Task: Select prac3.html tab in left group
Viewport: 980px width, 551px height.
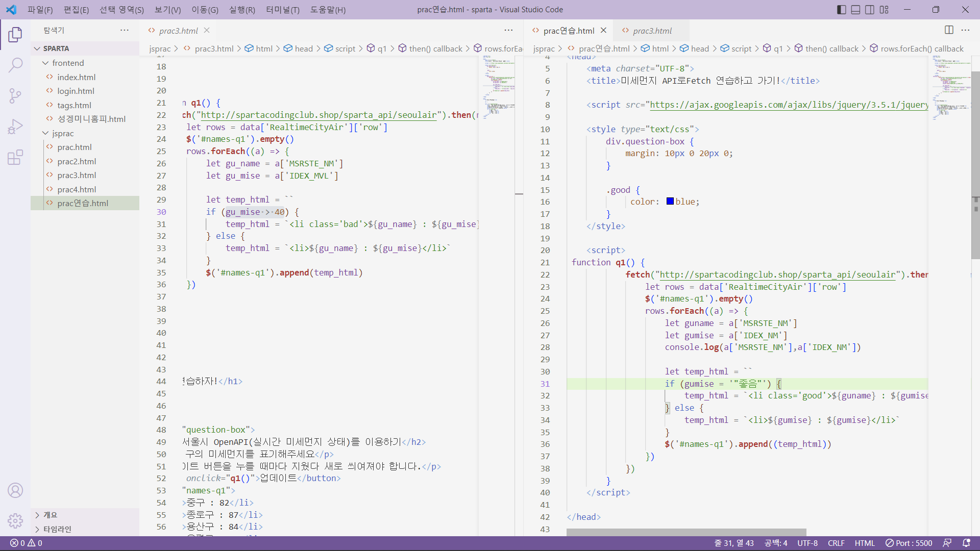Action: tap(178, 31)
